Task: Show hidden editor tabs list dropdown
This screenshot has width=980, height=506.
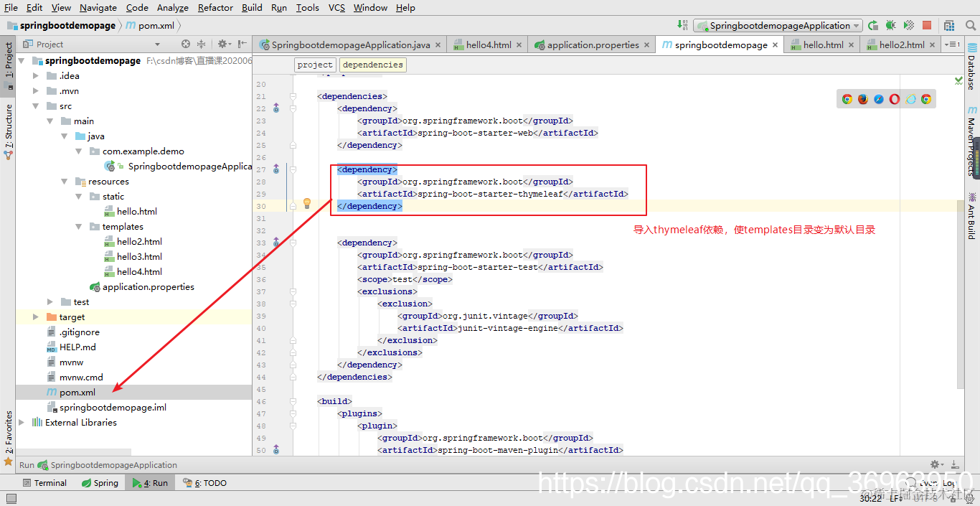Action: coord(952,44)
